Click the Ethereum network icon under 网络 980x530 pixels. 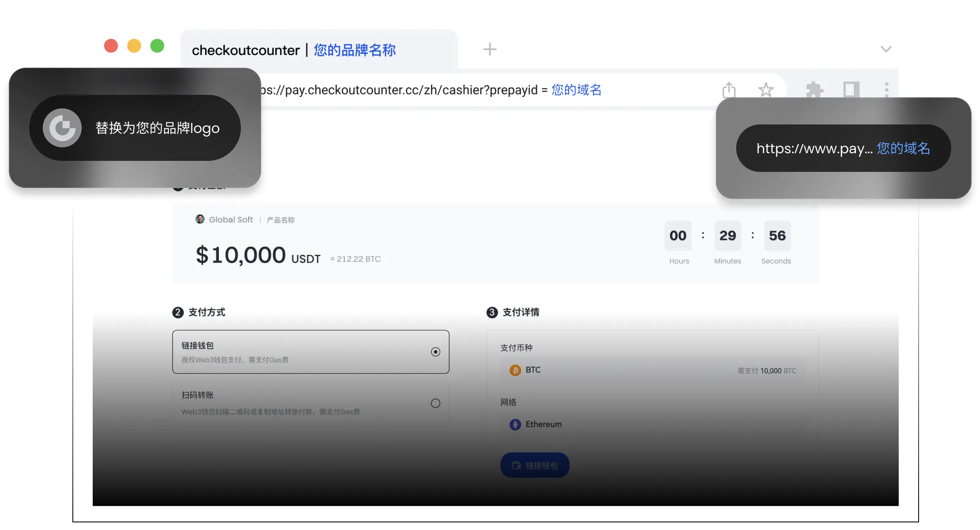point(516,425)
